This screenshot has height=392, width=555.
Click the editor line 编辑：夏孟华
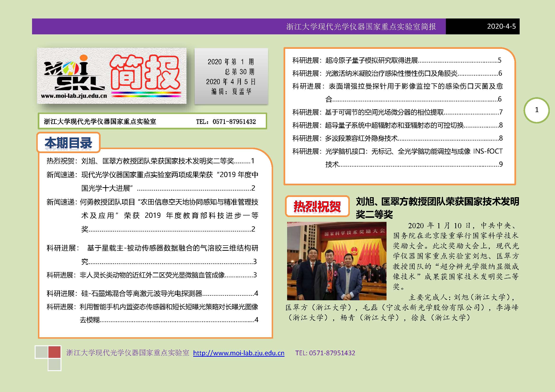point(231,91)
